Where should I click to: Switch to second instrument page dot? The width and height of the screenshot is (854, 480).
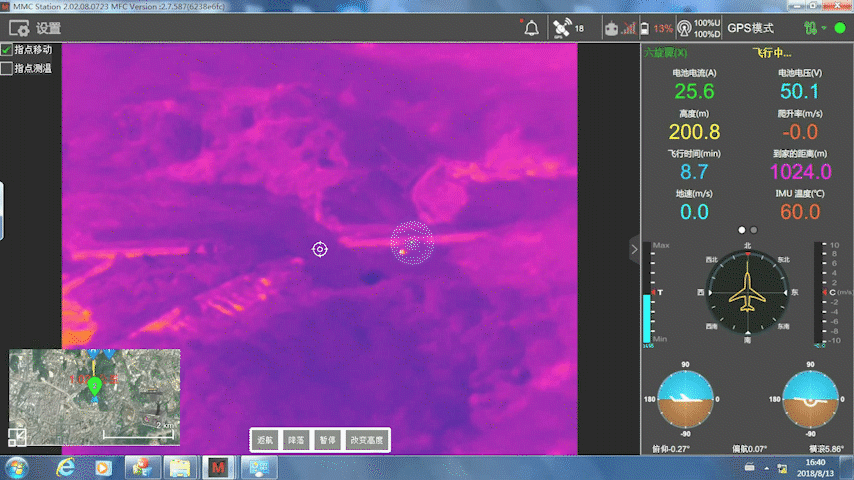pos(753,230)
